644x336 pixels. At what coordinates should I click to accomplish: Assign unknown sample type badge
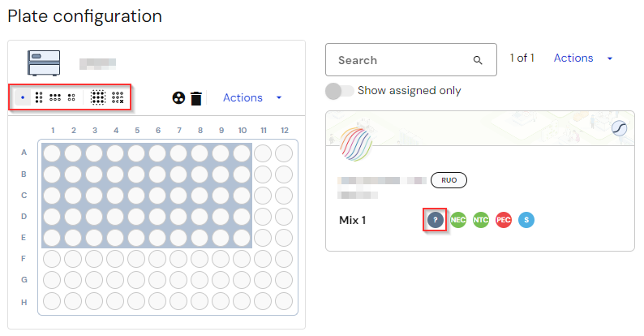click(436, 220)
